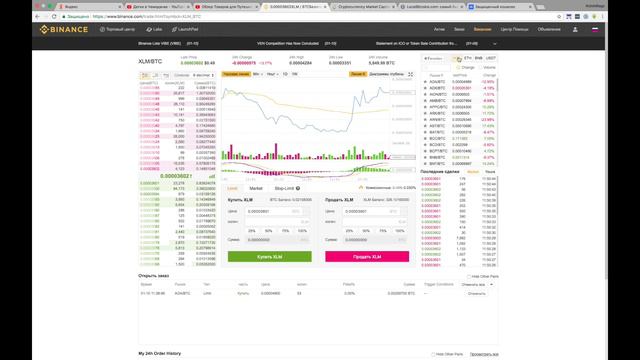This screenshot has width=640, height=360.
Task: Click signal bars icon beside last price
Action: pos(212,176)
